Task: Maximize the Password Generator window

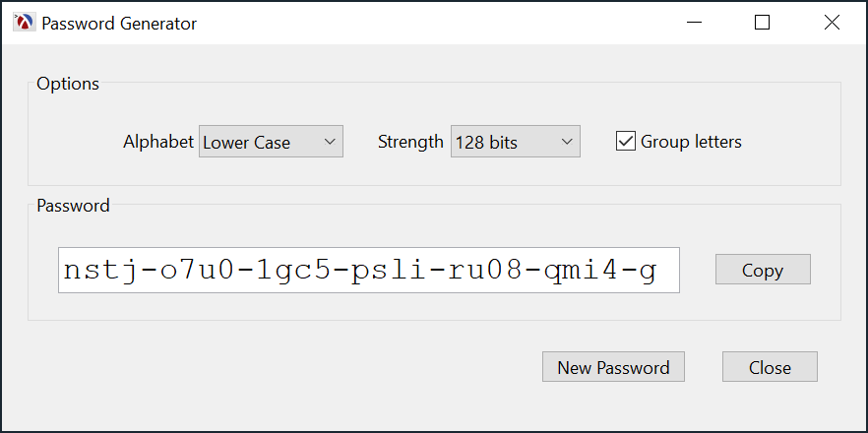Action: coord(762,23)
